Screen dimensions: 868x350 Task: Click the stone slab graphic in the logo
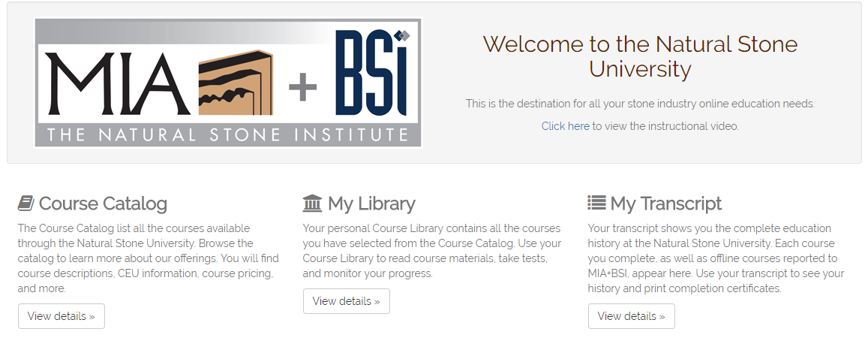click(236, 83)
